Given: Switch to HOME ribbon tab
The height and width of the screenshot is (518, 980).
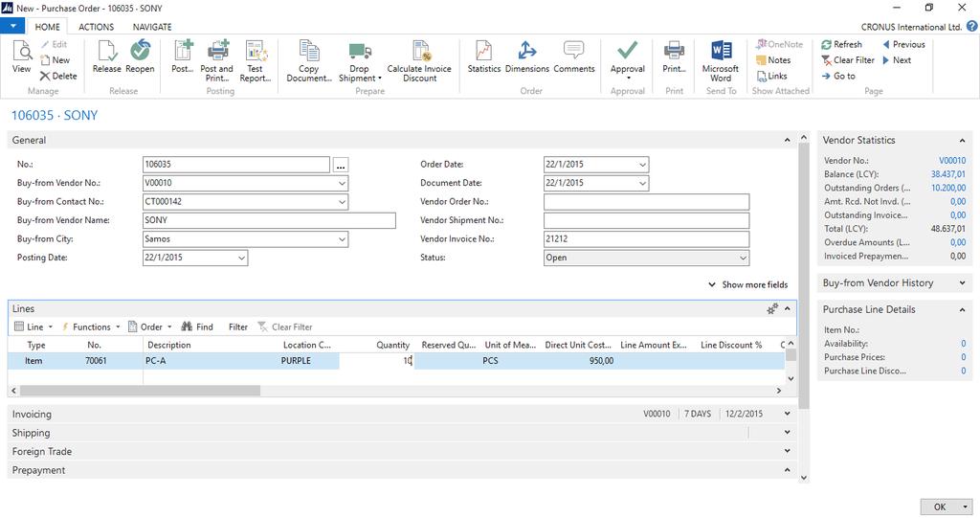Looking at the screenshot, I should tap(48, 27).
